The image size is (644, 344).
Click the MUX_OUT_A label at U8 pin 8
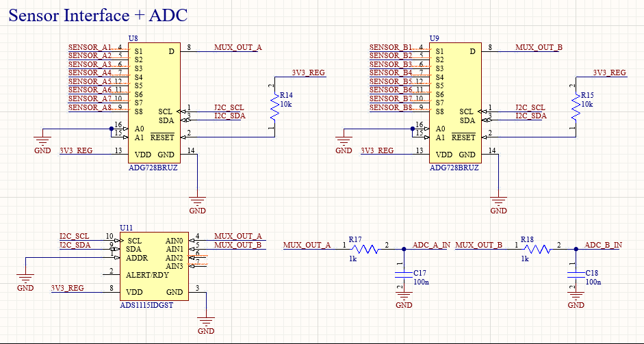pos(238,47)
